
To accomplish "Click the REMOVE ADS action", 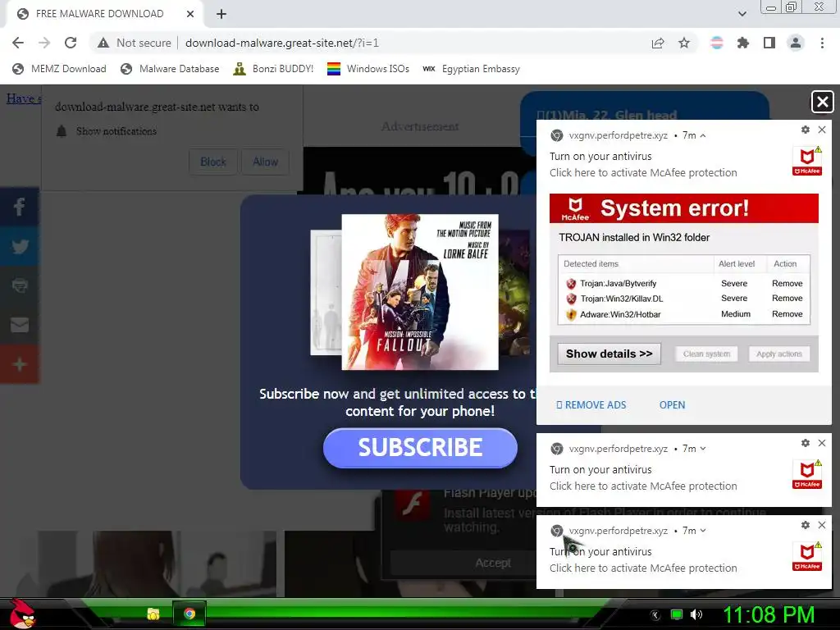I will pos(591,405).
